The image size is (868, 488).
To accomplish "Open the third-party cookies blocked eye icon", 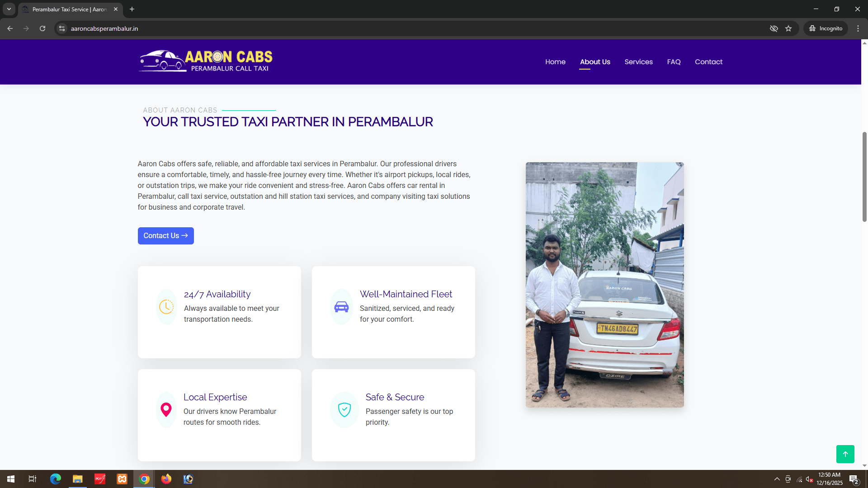I will pos(774,28).
